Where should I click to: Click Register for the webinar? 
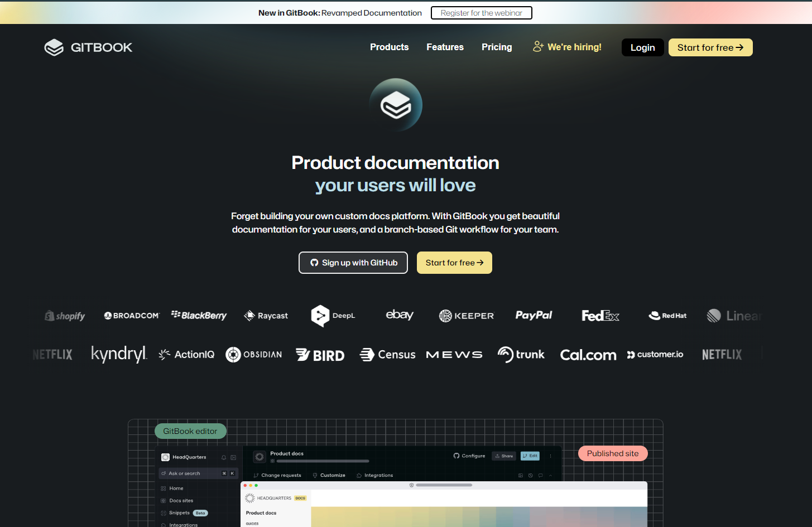click(x=482, y=13)
